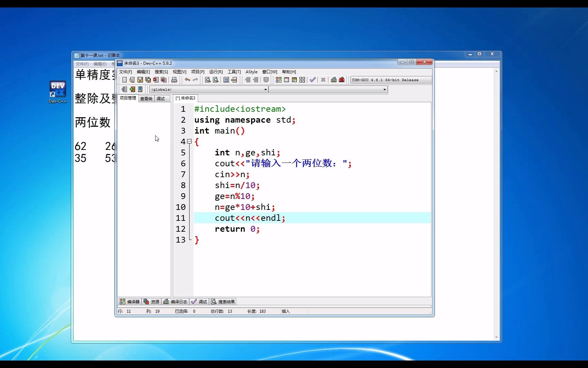Click the Close file icon
This screenshot has height=368, width=588.
(156, 80)
